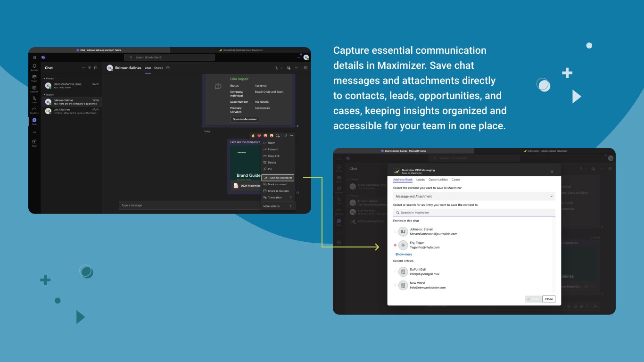React with thumbs up emoji

coord(253,136)
